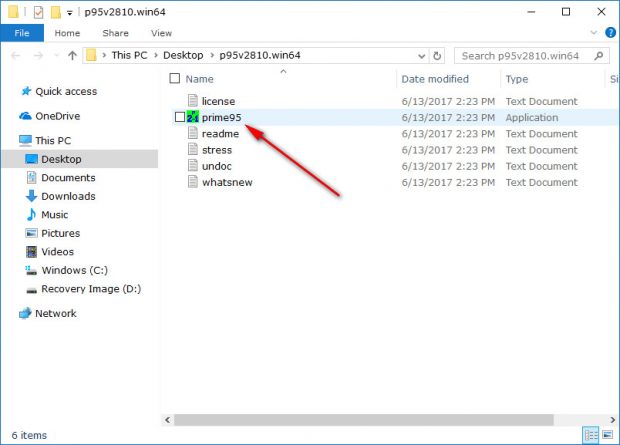Toggle the select-all checkbox beside Name

coord(175,78)
